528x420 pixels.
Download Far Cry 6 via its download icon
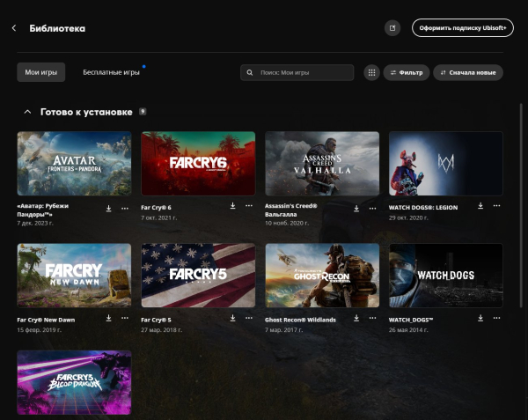click(232, 205)
